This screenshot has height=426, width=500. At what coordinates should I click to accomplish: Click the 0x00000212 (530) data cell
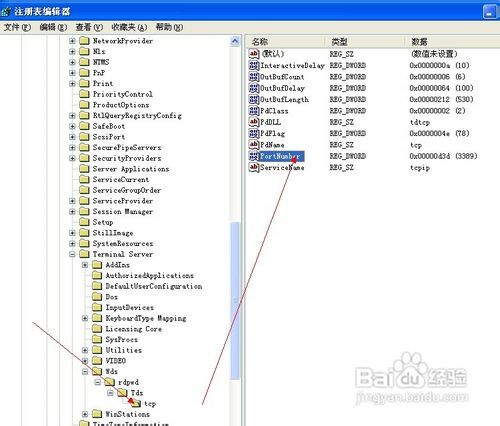[x=442, y=99]
